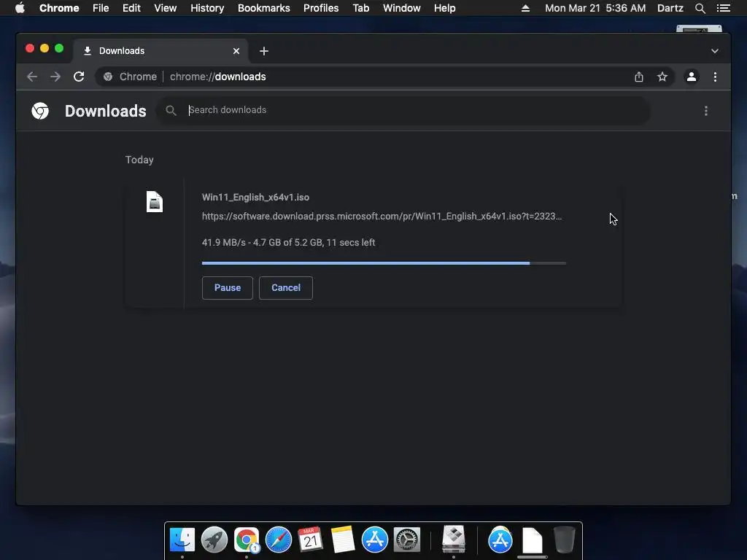Screen dimensions: 747x560
Task: Expand the tab search chevron
Action: (x=715, y=51)
